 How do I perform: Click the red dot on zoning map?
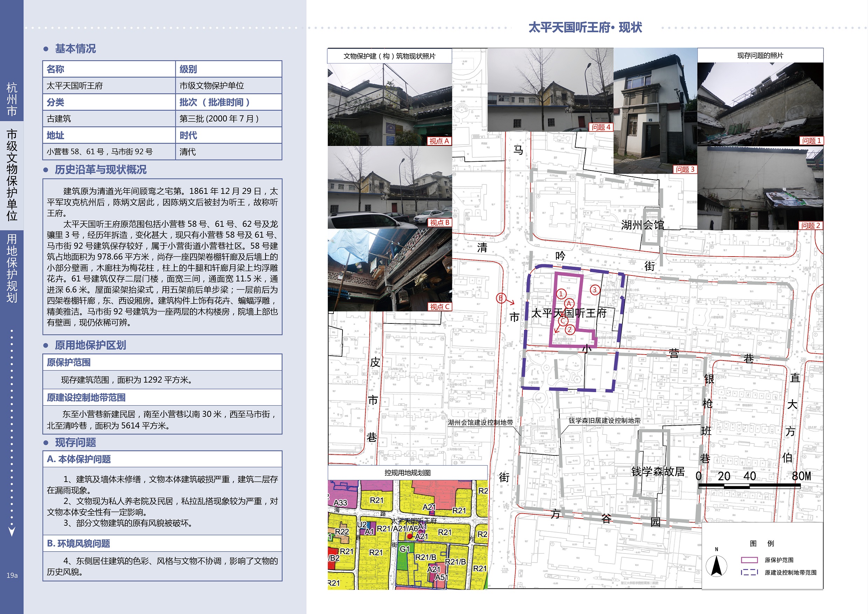tap(410, 536)
